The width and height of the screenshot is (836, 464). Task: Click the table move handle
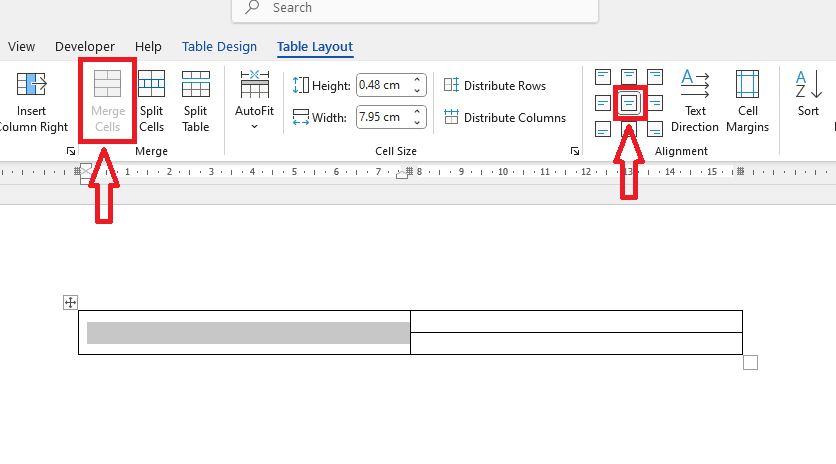pyautogui.click(x=70, y=302)
